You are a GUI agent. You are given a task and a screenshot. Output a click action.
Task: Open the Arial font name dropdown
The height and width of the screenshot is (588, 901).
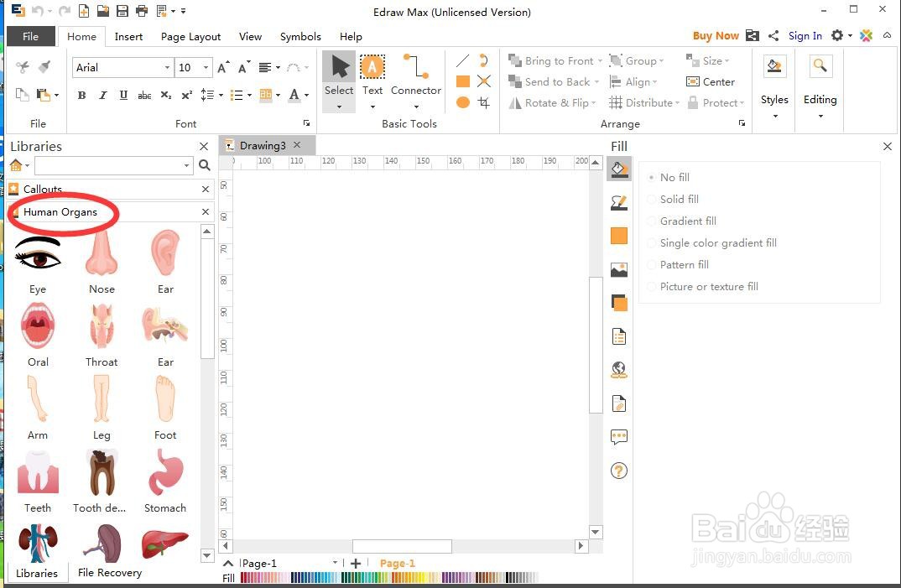[167, 68]
